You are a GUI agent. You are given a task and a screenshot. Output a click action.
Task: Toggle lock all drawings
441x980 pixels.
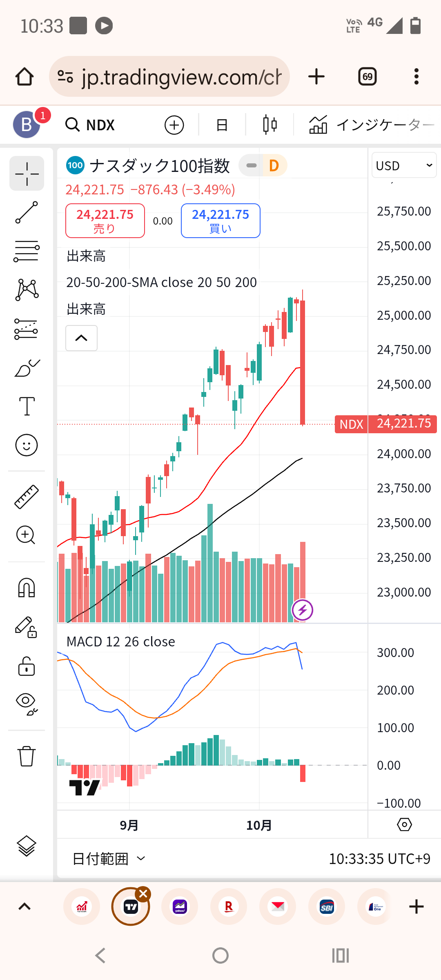click(27, 666)
